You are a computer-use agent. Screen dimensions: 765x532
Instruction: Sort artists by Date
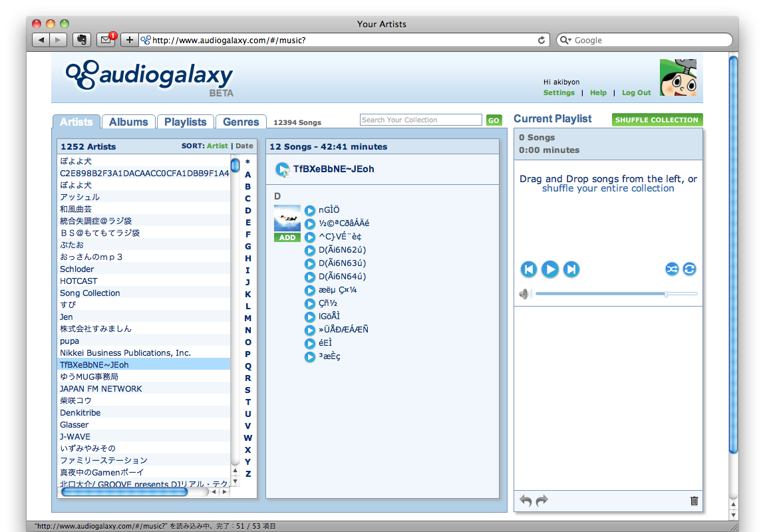pyautogui.click(x=244, y=146)
